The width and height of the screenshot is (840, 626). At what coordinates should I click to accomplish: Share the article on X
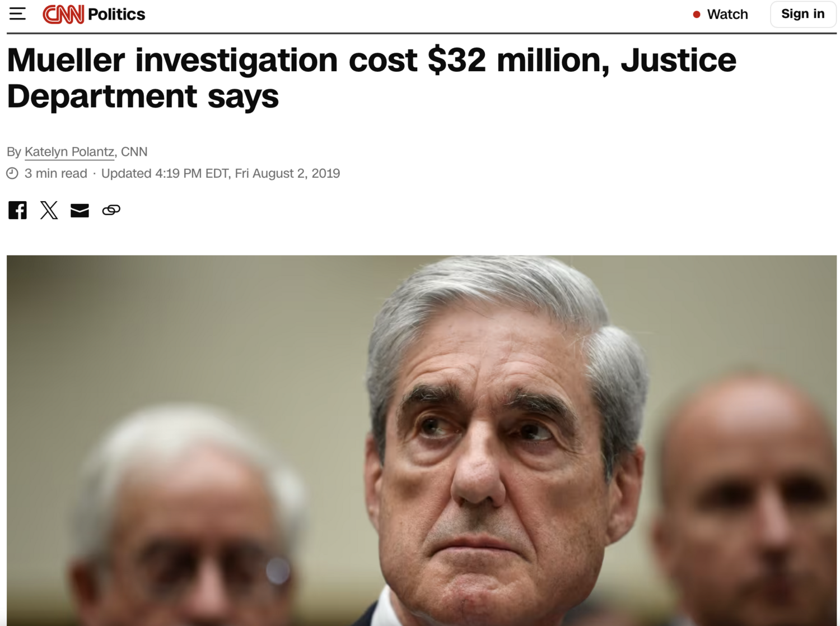tap(49, 210)
